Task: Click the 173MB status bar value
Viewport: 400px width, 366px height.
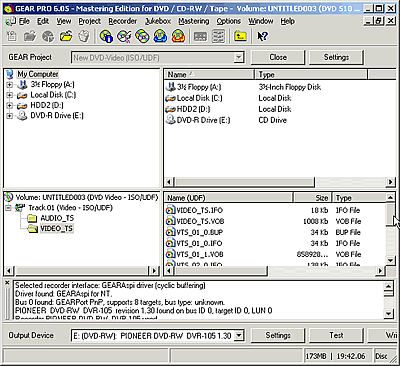Action: 316,356
